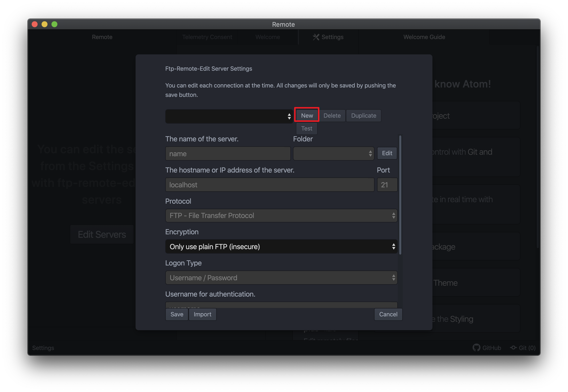Open the Protocol dropdown
Image resolution: width=568 pixels, height=392 pixels.
[281, 216]
